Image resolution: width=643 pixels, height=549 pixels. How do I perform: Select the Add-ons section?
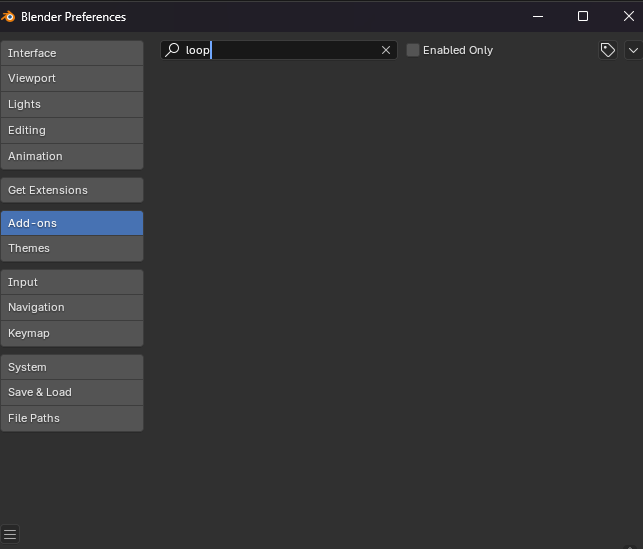tap(72, 223)
